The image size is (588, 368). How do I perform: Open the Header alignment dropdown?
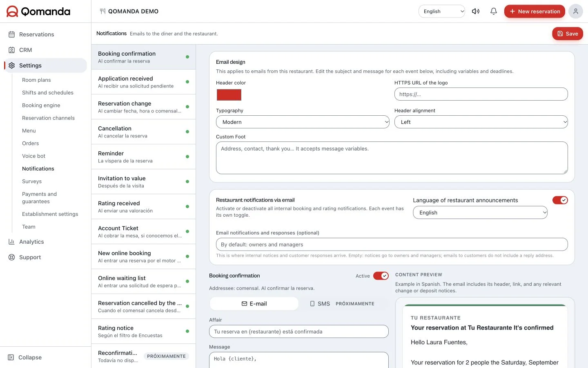click(481, 122)
